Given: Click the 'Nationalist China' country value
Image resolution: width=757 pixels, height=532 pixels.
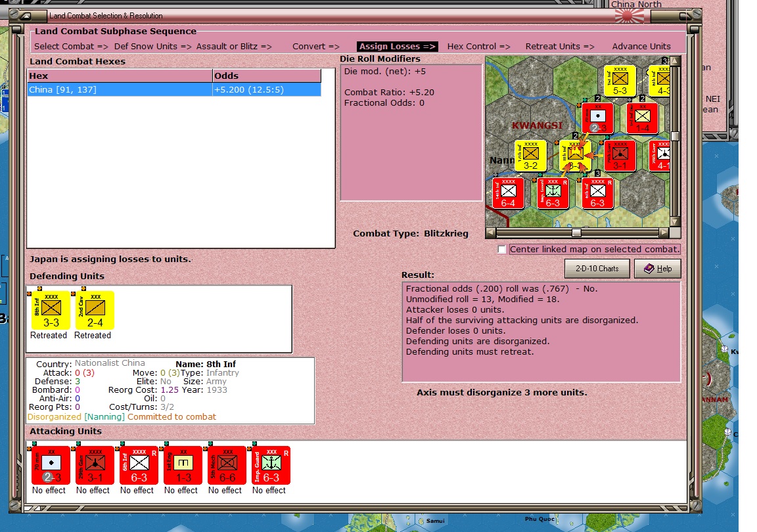Looking at the screenshot, I should 110,363.
